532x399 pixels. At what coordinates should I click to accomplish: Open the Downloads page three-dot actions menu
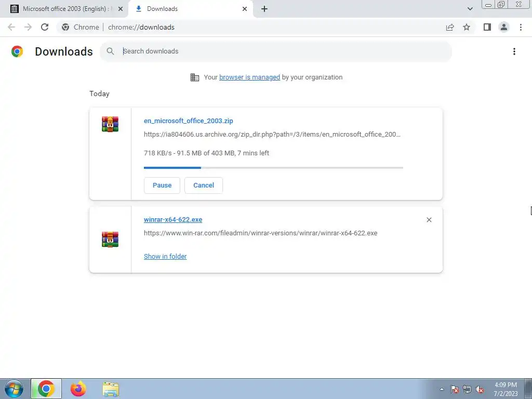click(x=514, y=51)
